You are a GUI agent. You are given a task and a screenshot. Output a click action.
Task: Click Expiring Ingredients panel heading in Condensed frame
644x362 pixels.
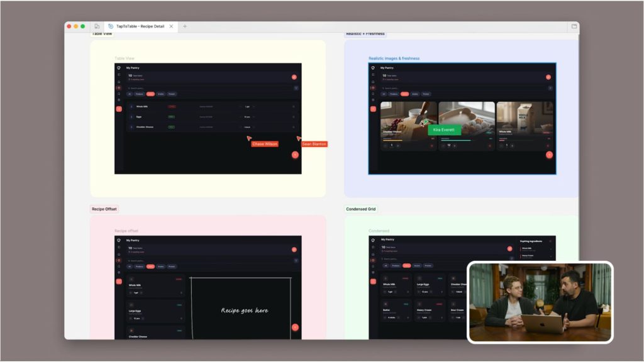(531, 241)
